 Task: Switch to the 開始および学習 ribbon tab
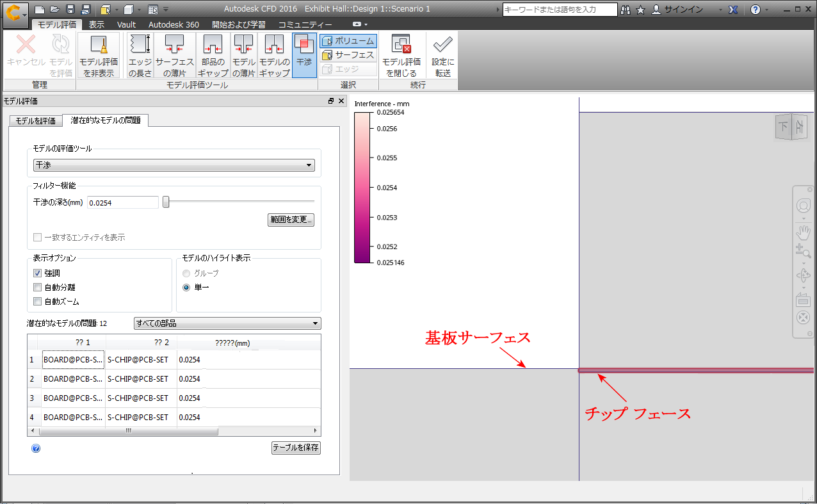(239, 24)
